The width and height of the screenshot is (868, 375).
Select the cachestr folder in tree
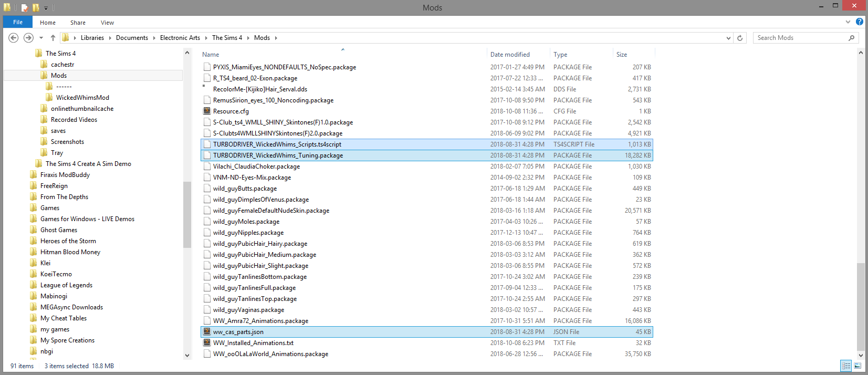(x=62, y=65)
